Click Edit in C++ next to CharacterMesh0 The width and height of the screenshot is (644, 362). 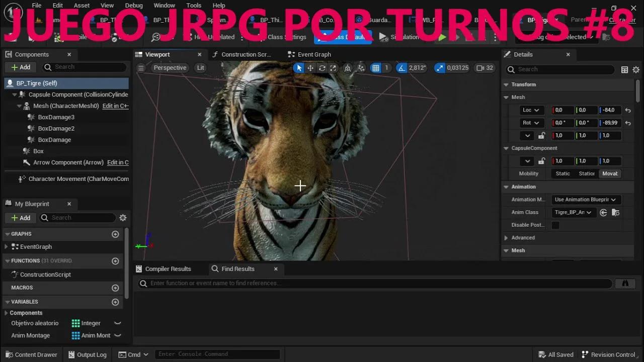116,106
